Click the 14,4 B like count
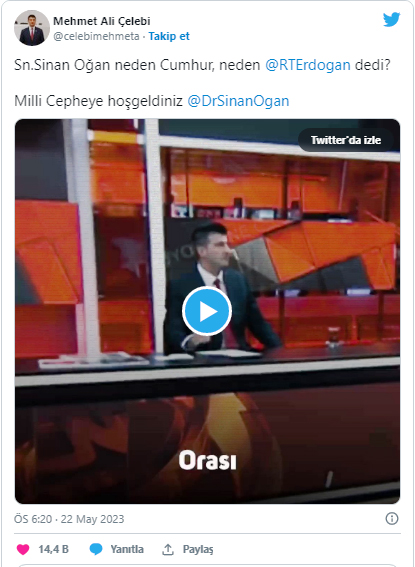 (54, 549)
